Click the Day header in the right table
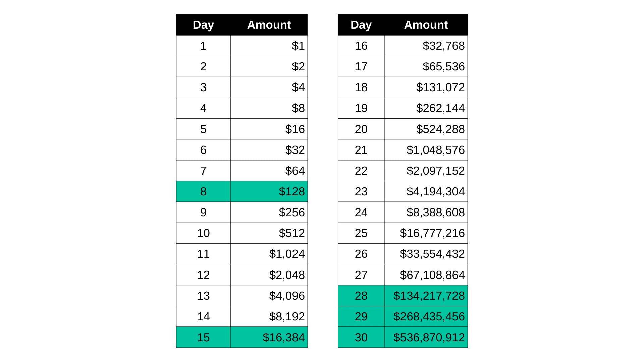 (x=361, y=25)
